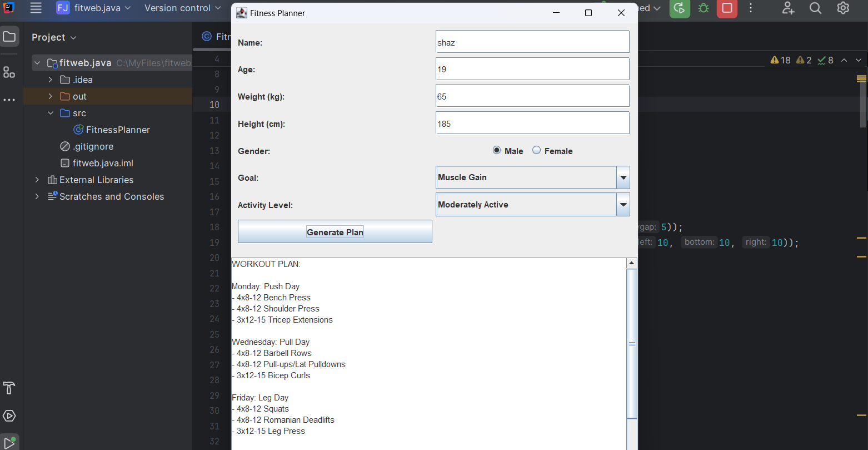This screenshot has height=450, width=868.
Task: Open FitnessPlanner file in project tree
Action: [118, 130]
